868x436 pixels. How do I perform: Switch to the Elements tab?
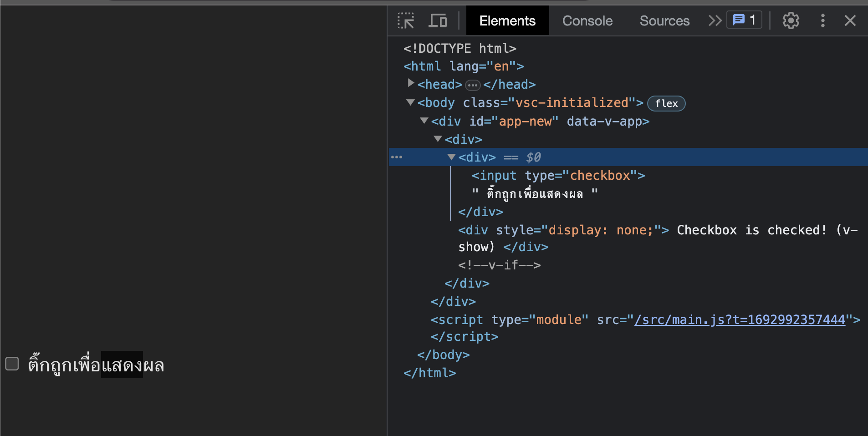click(x=507, y=20)
